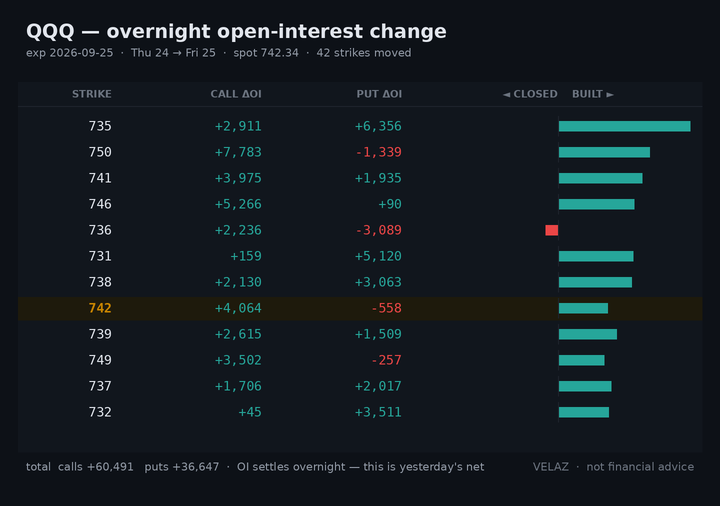The width and height of the screenshot is (720, 506).
Task: Click the bar for strike 732
Action: [584, 412]
